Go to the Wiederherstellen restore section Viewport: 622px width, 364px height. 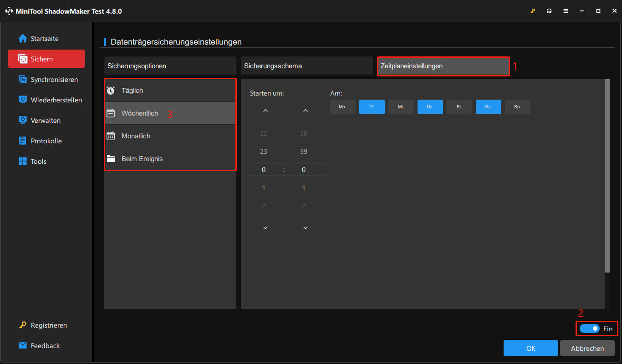click(x=54, y=100)
